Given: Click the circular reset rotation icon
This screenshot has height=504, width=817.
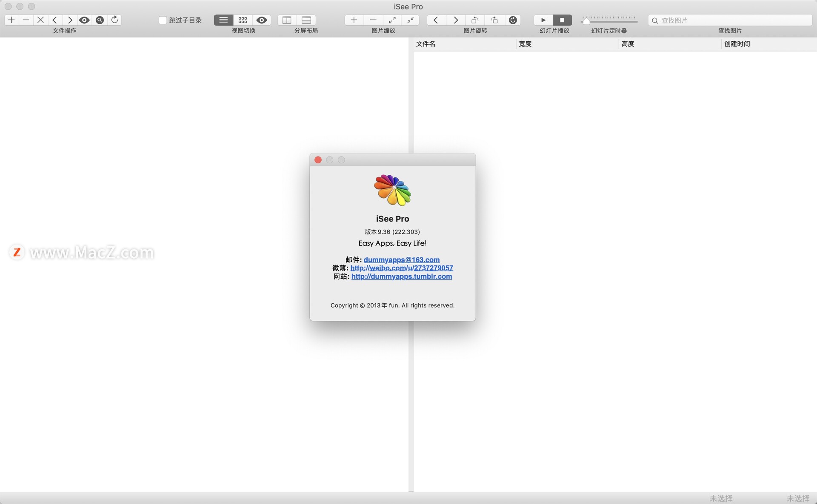Looking at the screenshot, I should 513,20.
